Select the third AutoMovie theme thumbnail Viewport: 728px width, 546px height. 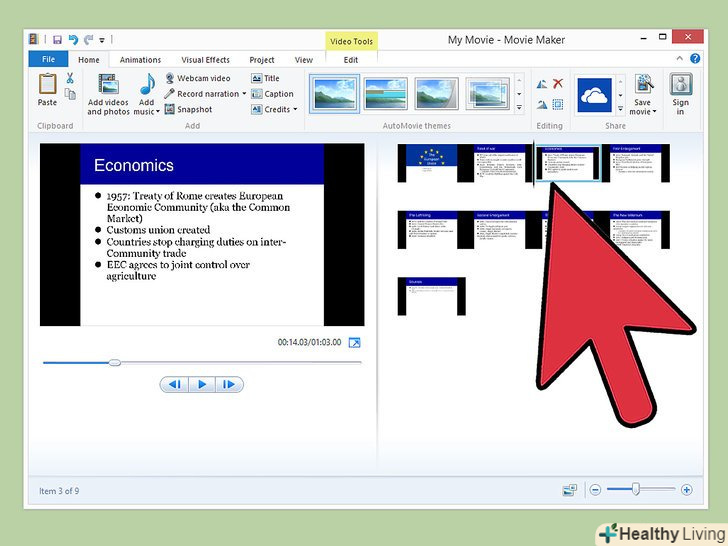(436, 94)
